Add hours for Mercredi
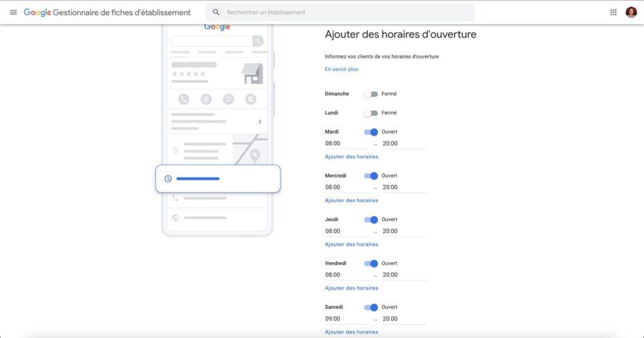The height and width of the screenshot is (338, 644). click(x=351, y=200)
